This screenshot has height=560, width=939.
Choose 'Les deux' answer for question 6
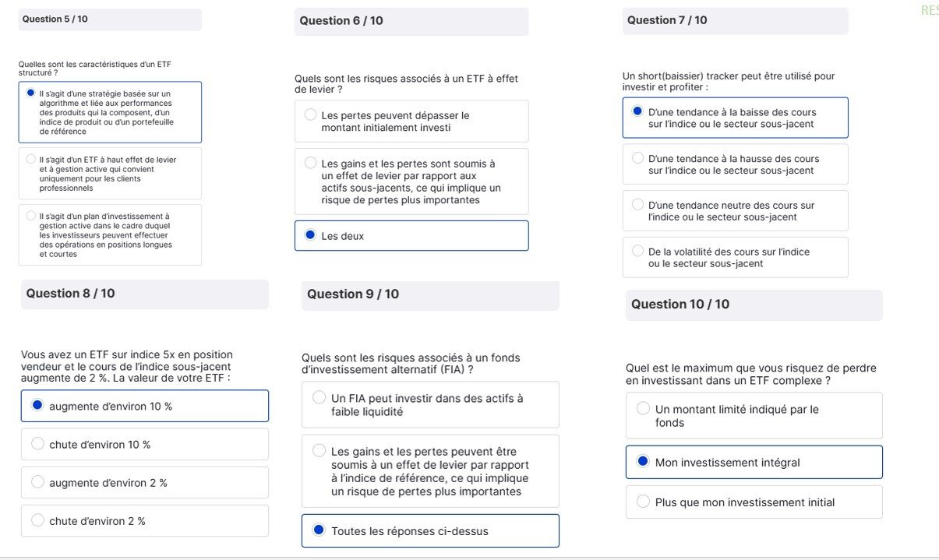tap(310, 235)
